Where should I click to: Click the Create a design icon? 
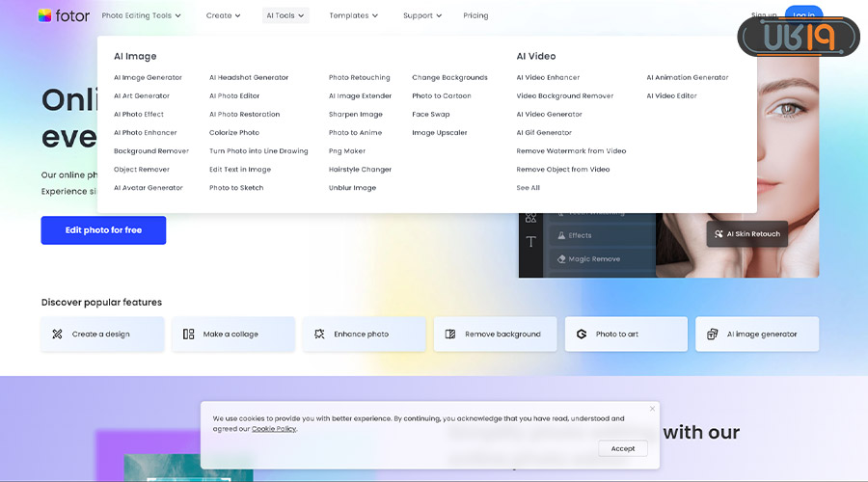pos(58,335)
